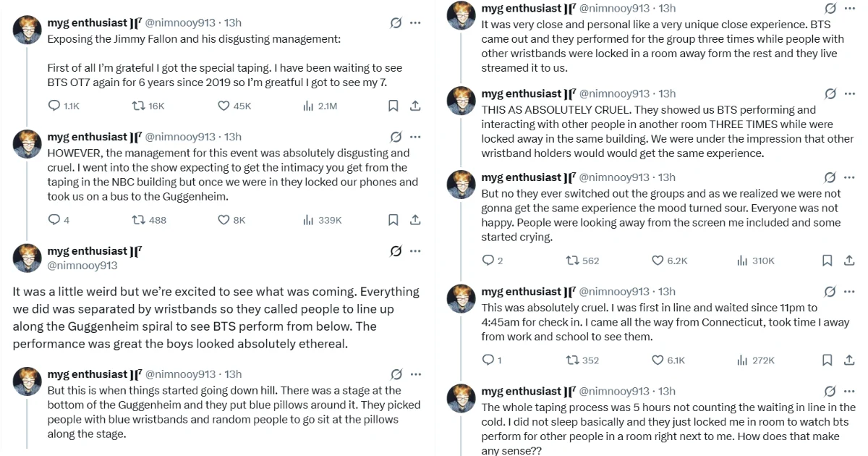
Task: Retweet the post with 16K reposts
Action: [x=138, y=106]
